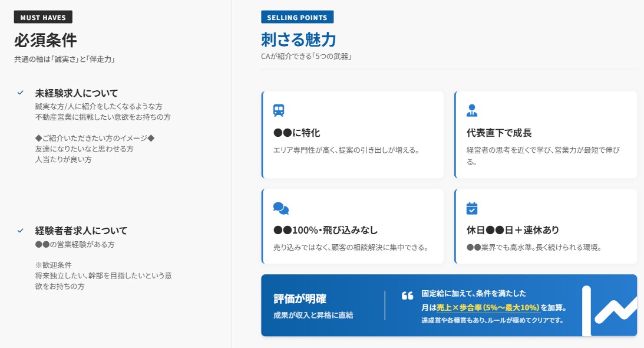The image size is (644, 348).
Task: Click the 必須条件 heading
Action: click(45, 40)
